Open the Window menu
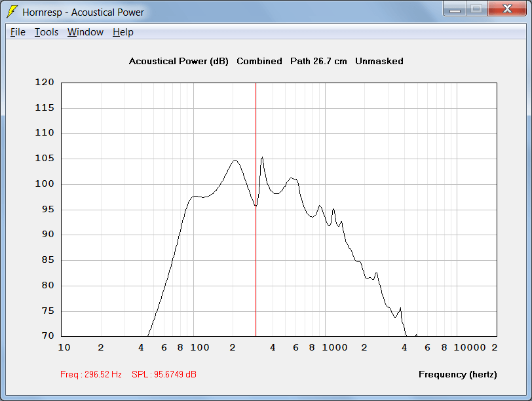Viewport: 532px width, 401px height. point(85,32)
